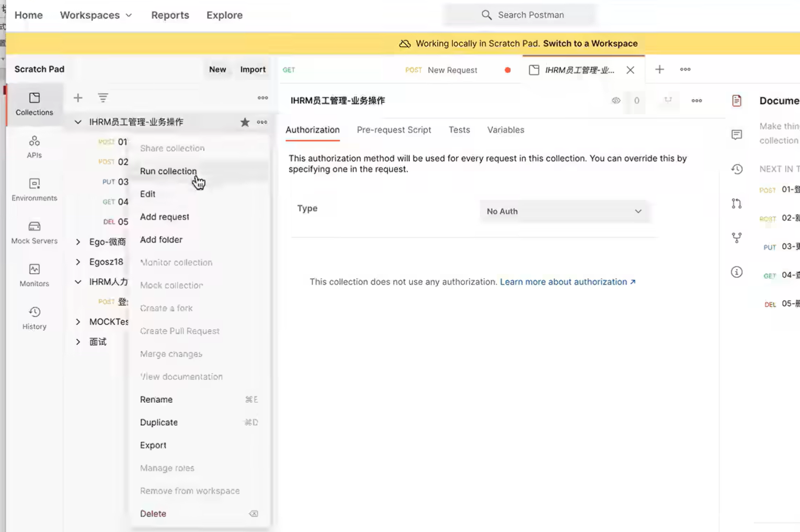Open Explore in top navigation

[224, 15]
